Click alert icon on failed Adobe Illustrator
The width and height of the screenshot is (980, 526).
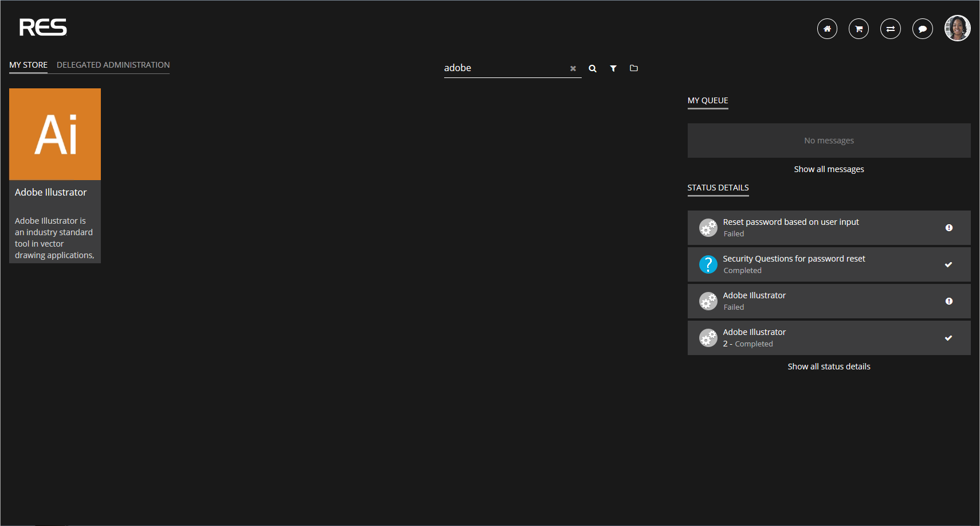coord(949,301)
